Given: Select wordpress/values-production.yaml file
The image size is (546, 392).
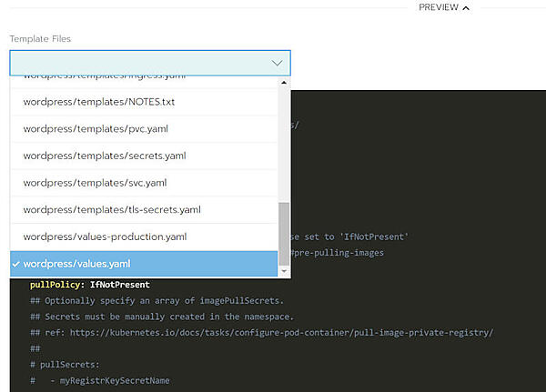Looking at the screenshot, I should 106,237.
